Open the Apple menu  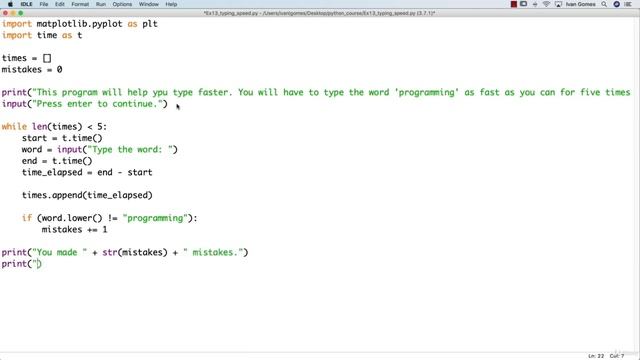tap(10, 4)
